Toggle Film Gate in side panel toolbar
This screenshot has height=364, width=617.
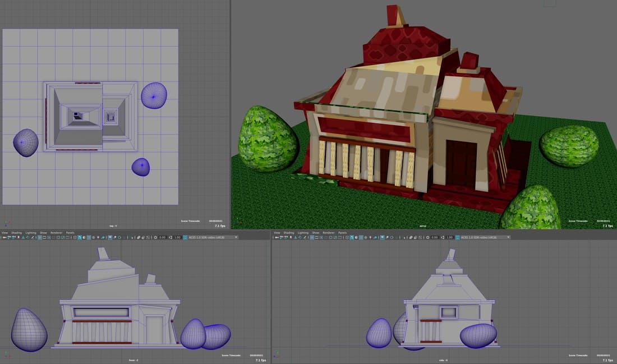coord(316,237)
